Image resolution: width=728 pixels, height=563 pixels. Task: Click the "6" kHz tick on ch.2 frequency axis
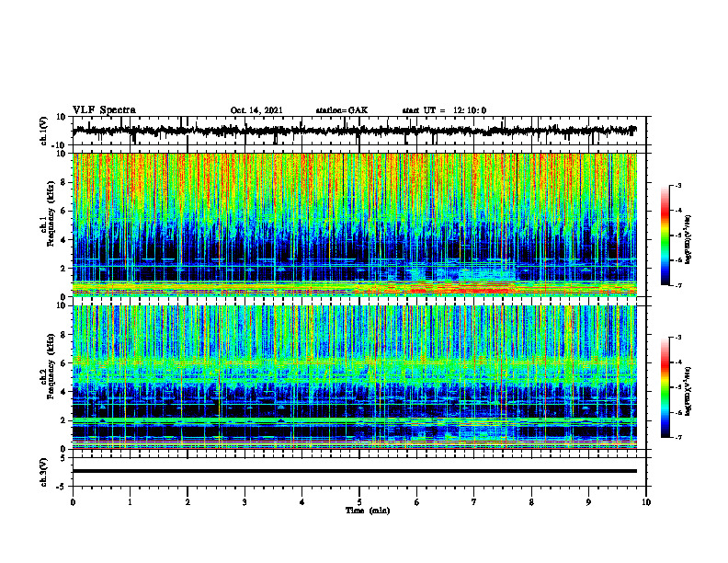point(64,363)
